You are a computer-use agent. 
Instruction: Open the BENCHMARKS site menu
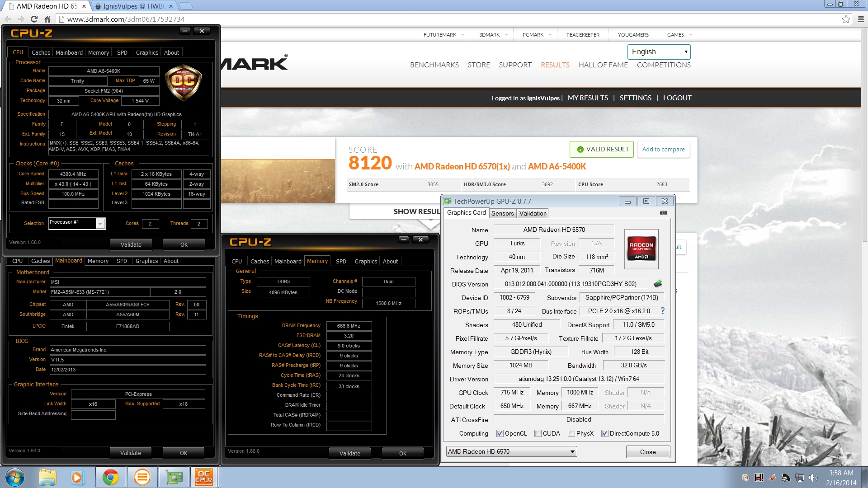point(434,65)
